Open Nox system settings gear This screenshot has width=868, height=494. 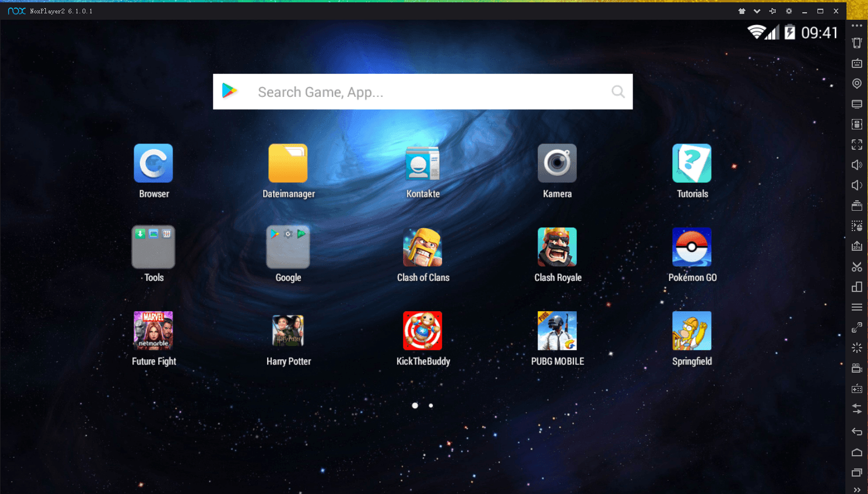(x=789, y=11)
